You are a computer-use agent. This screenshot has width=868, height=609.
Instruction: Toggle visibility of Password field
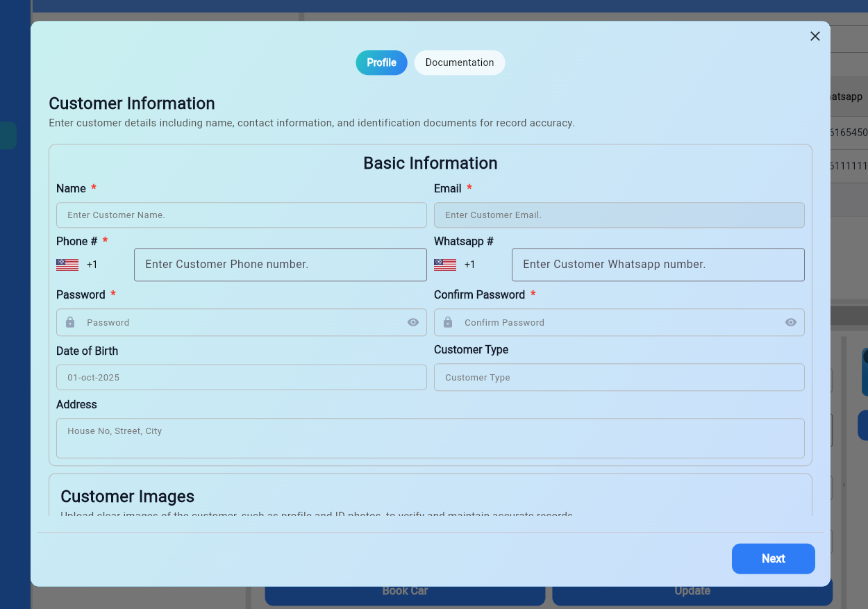pyautogui.click(x=413, y=322)
